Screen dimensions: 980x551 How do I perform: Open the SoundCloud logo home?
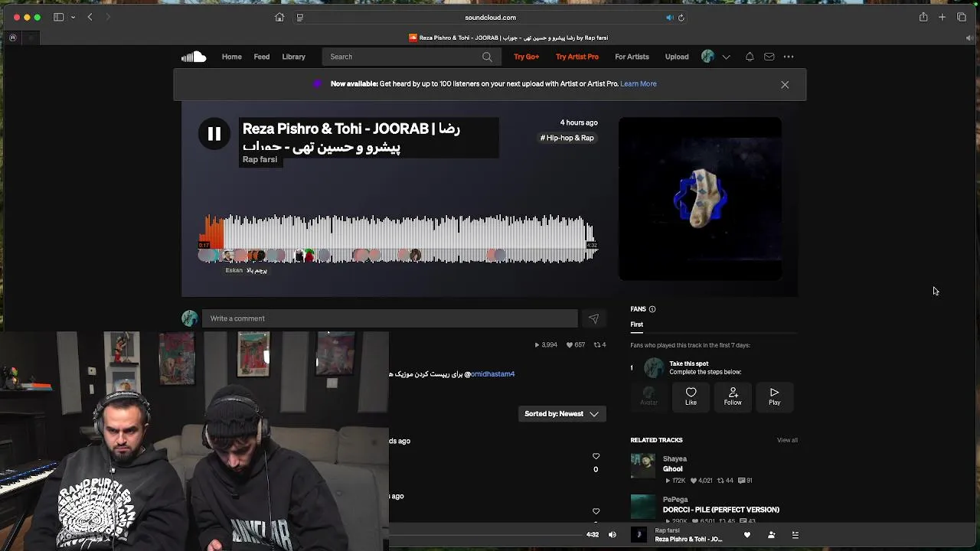194,57
